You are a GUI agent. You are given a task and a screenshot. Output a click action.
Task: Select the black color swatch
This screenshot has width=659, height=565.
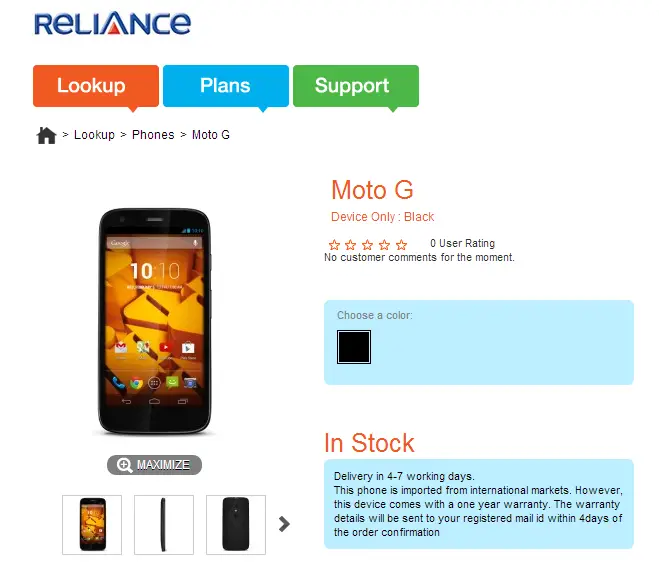pyautogui.click(x=354, y=347)
